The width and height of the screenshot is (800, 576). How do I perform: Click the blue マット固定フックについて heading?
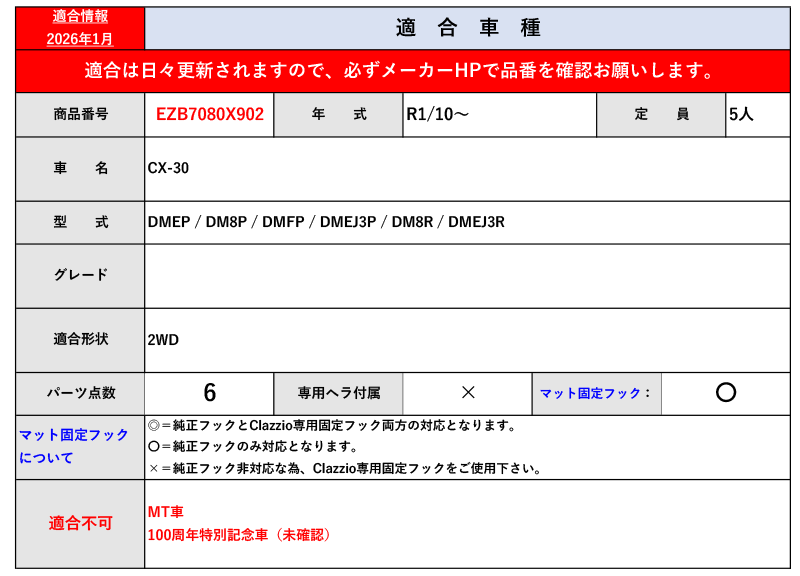[x=74, y=446]
